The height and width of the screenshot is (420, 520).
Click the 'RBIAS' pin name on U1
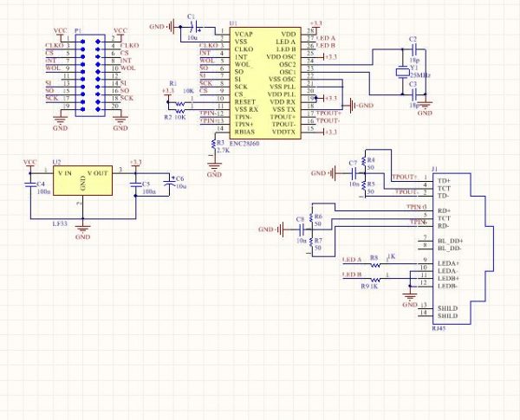tap(244, 132)
